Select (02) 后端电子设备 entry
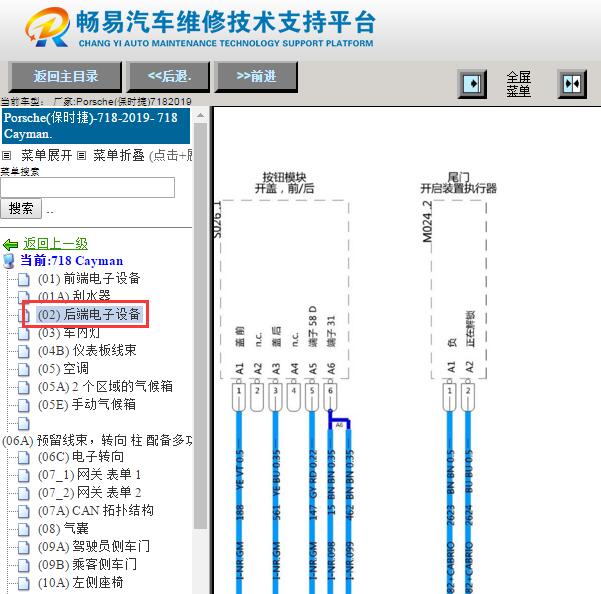 pos(89,314)
